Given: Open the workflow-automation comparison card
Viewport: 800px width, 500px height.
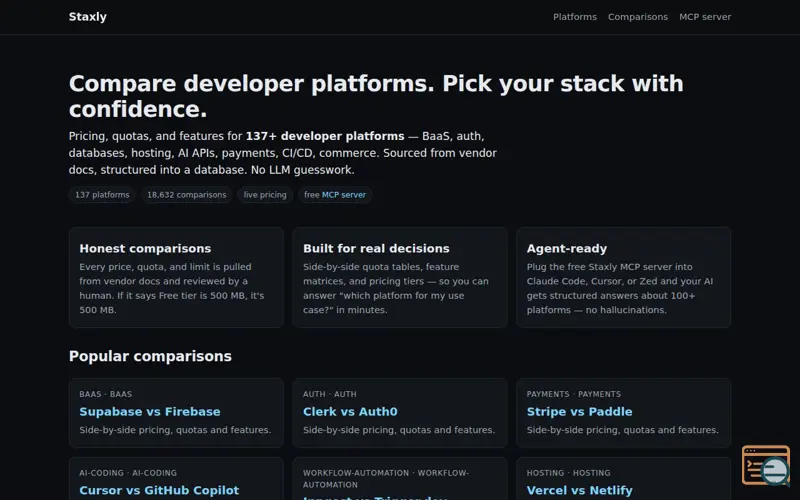Looking at the screenshot, I should [x=399, y=479].
